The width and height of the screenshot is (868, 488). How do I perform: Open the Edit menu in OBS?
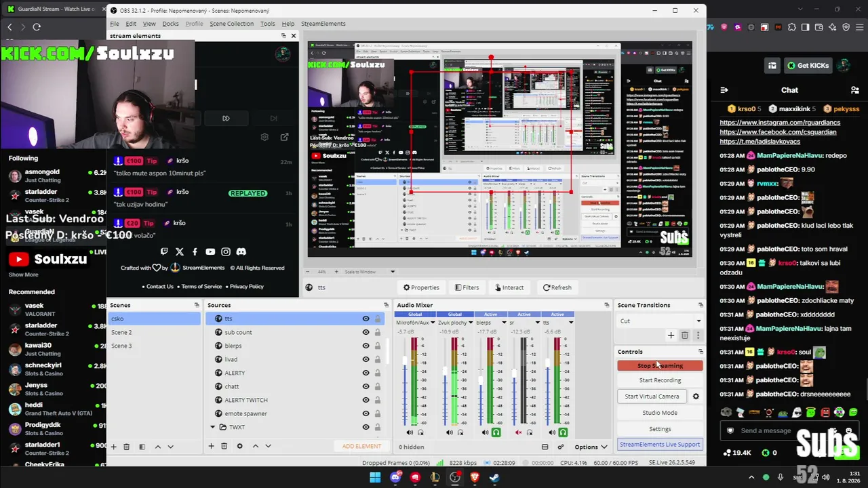pos(131,24)
